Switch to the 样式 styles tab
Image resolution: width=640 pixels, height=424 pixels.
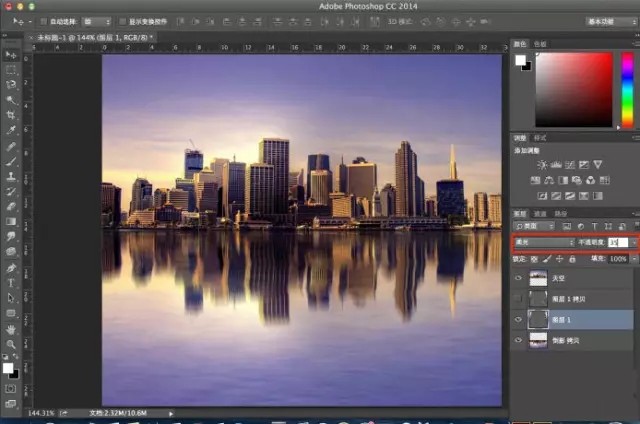click(x=540, y=137)
